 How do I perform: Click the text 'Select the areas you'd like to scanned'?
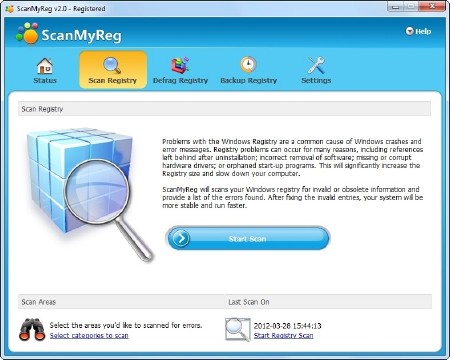tap(126, 325)
